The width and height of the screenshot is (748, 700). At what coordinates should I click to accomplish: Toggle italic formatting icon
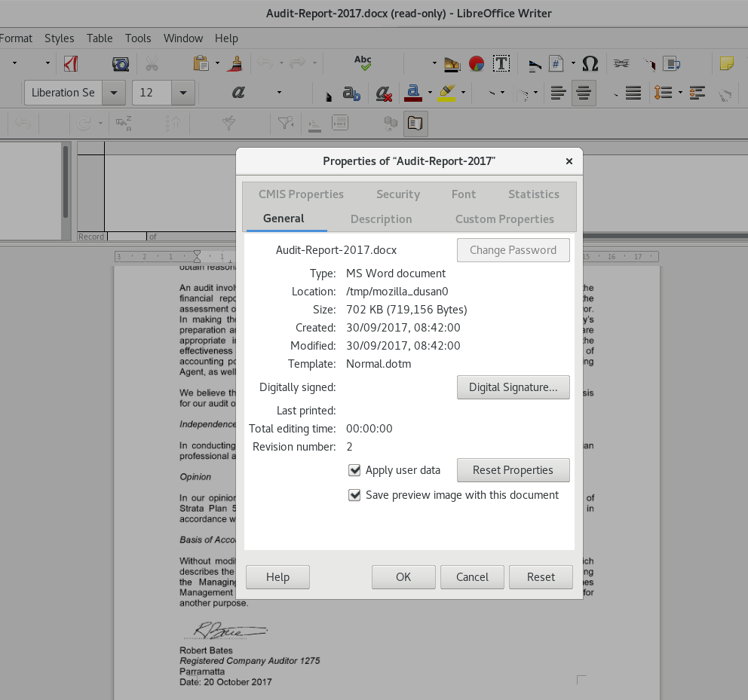point(238,93)
